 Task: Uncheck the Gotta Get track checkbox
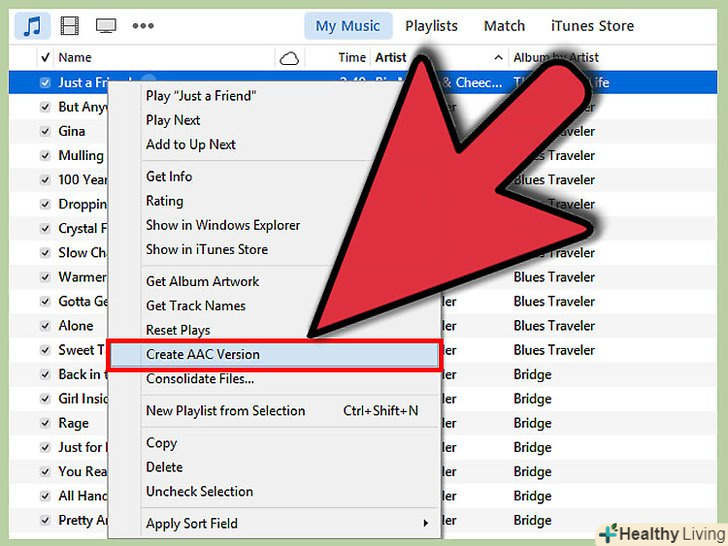click(x=45, y=301)
